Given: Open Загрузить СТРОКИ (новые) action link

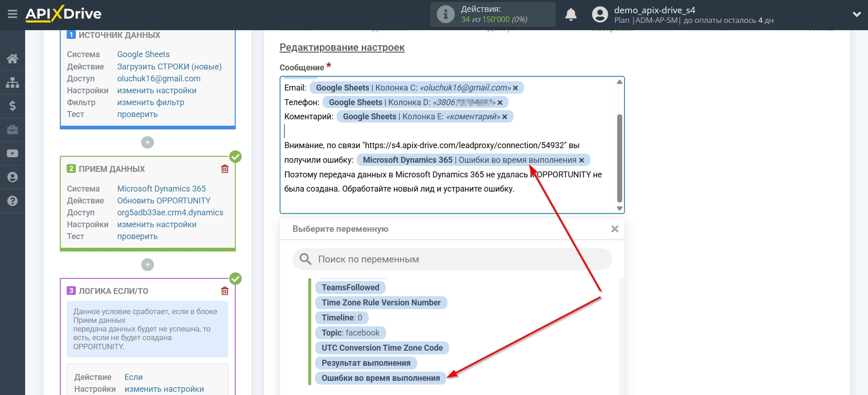Looking at the screenshot, I should pos(169,67).
